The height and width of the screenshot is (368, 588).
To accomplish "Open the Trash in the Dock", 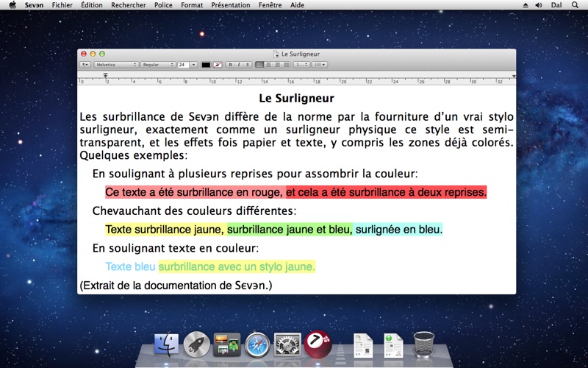I will [x=424, y=344].
